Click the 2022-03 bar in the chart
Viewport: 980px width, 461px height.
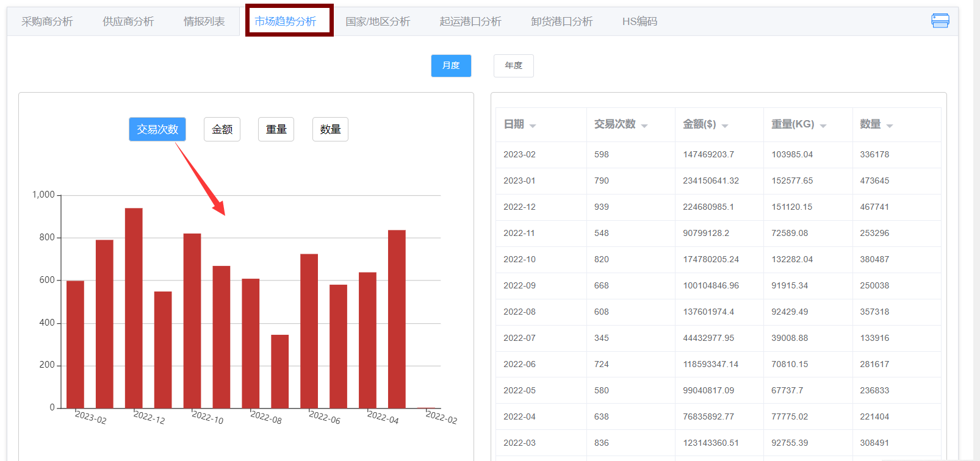click(397, 319)
